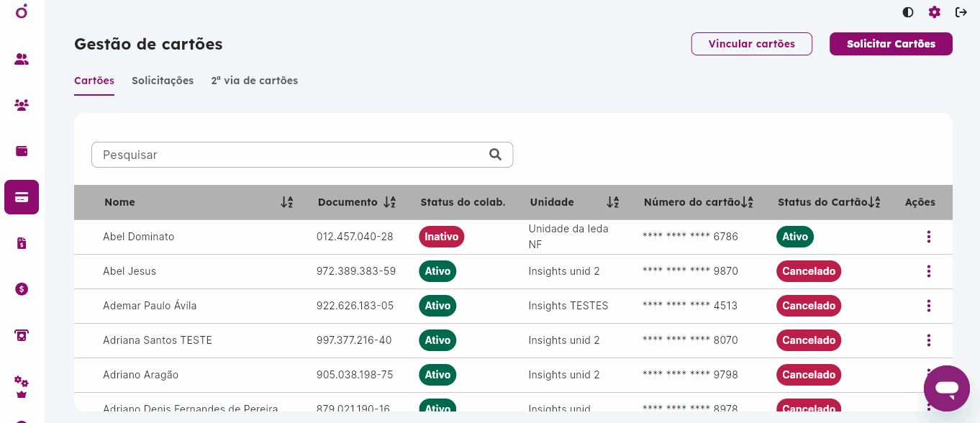
Task: Switch to the 2ª via de cartões tab
Action: tap(254, 81)
